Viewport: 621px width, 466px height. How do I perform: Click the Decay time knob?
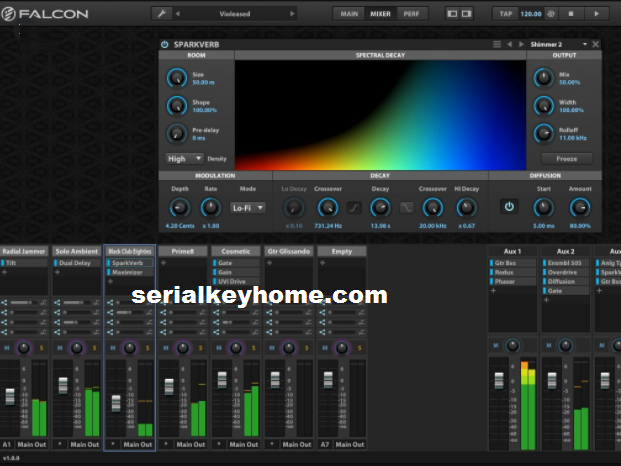click(x=380, y=208)
